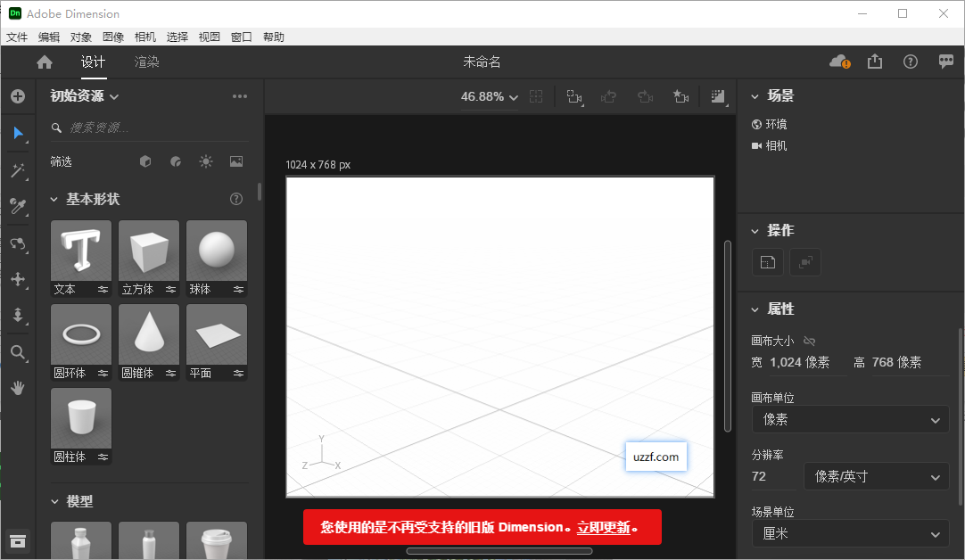Activate the Orbit camera tool
The width and height of the screenshot is (965, 560).
click(x=18, y=243)
